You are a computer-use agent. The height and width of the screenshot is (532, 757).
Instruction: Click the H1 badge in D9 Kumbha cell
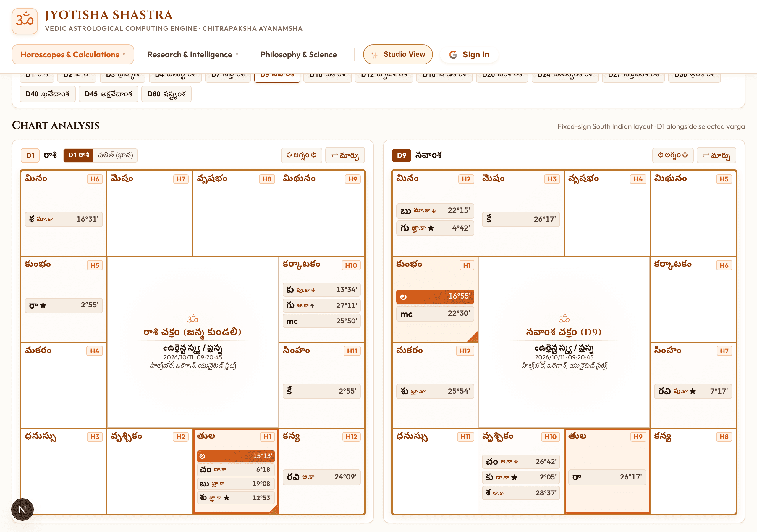[x=467, y=265]
